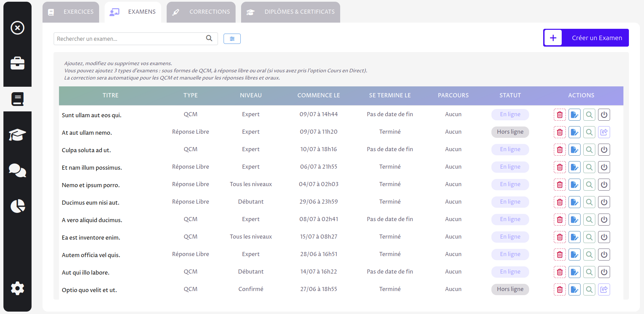The image size is (644, 314).
Task: Open the briefcase icon in the sidebar
Action: point(17,63)
